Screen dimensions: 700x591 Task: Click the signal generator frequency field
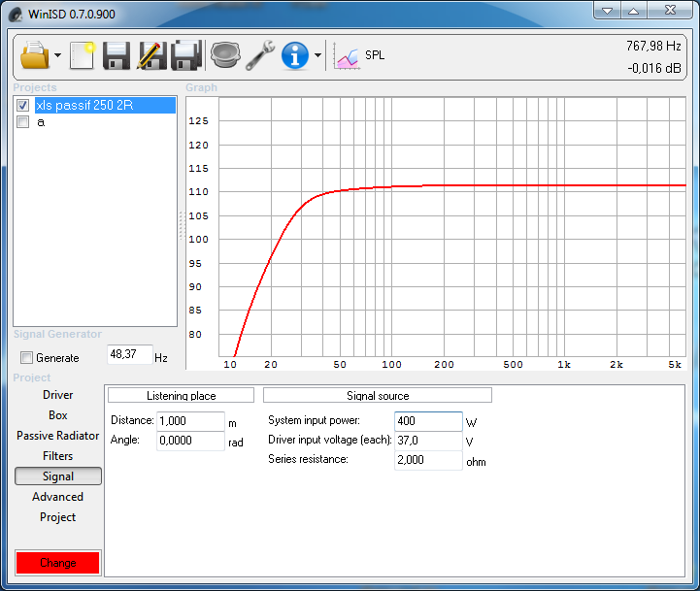click(x=129, y=354)
